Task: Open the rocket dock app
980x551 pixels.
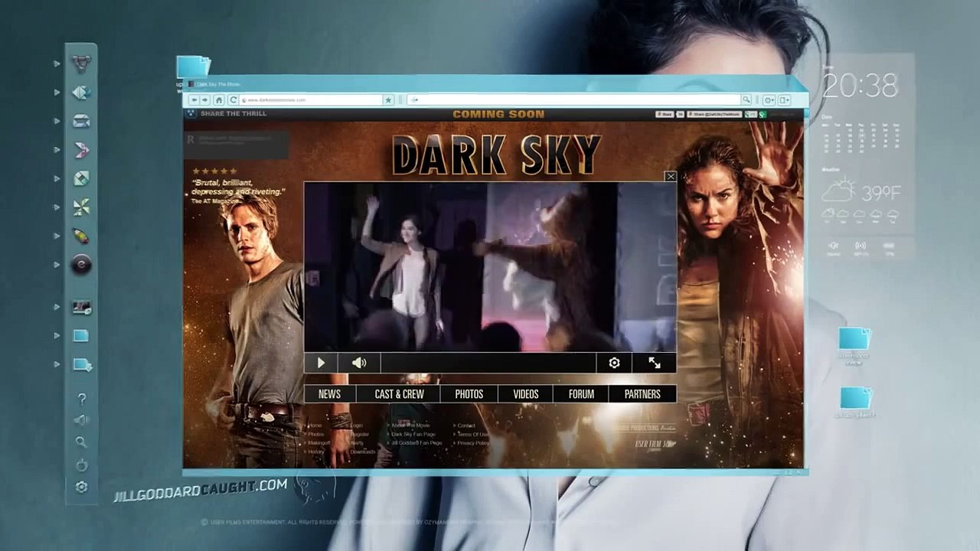Action: 81,236
